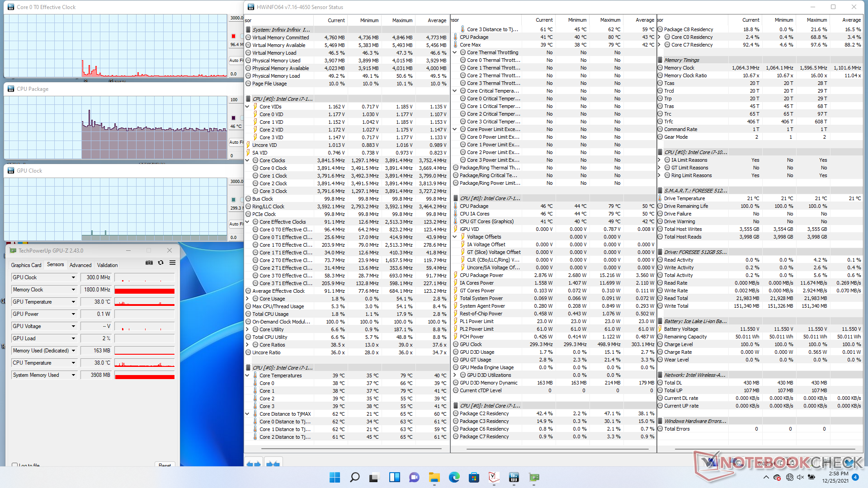
Task: Select the Virtual Memory Committed row
Action: (x=347, y=38)
